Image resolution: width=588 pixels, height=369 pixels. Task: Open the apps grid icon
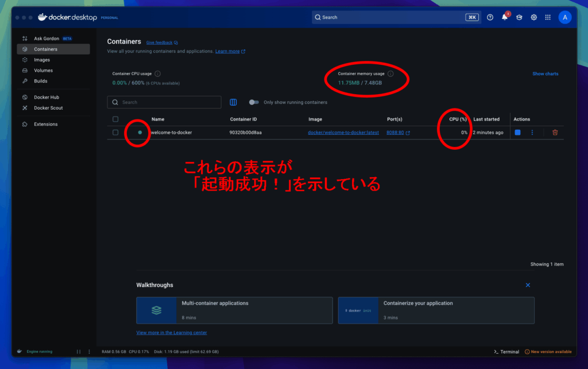(x=548, y=17)
